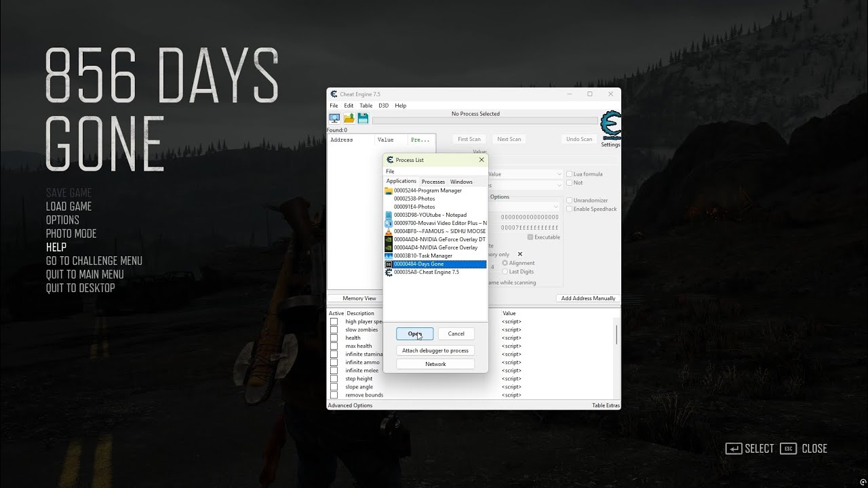Click the open folder load table icon
868x488 pixels.
[349, 119]
